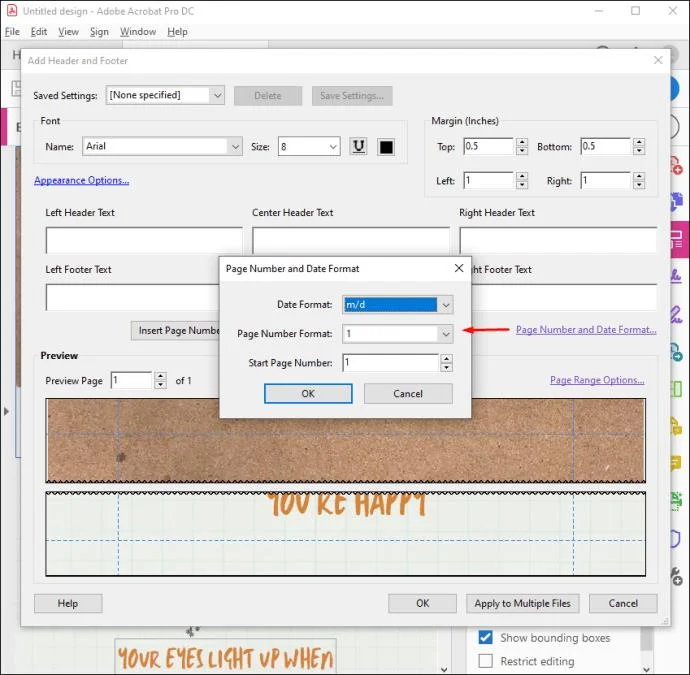Open the Font Name dropdown showing Arial

click(162, 147)
